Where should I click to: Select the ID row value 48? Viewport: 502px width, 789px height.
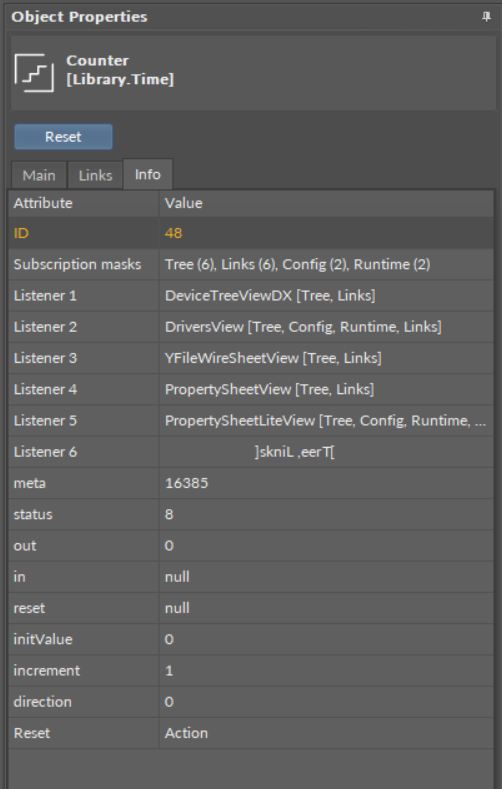pyautogui.click(x=326, y=233)
